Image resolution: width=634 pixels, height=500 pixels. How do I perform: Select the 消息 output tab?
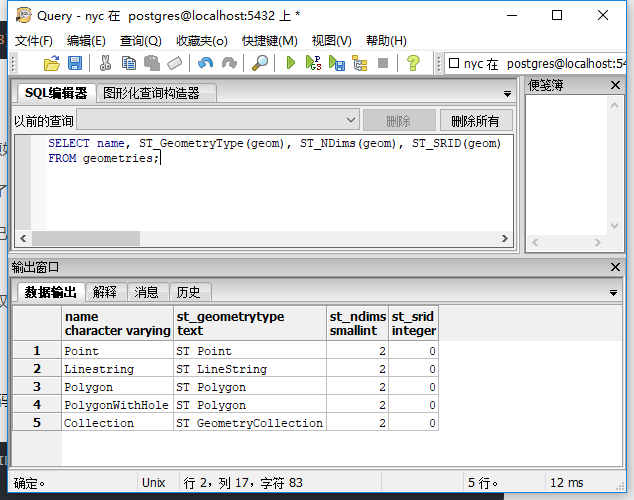(x=146, y=292)
